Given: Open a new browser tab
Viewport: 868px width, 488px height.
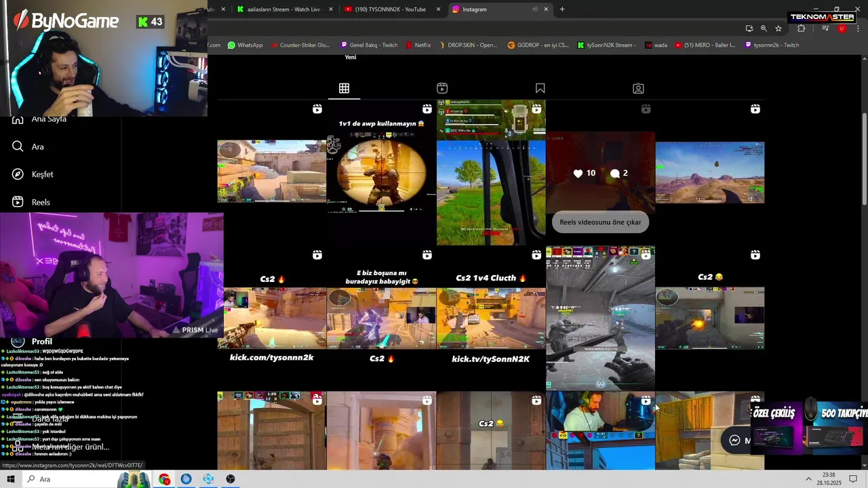Looking at the screenshot, I should [x=562, y=9].
